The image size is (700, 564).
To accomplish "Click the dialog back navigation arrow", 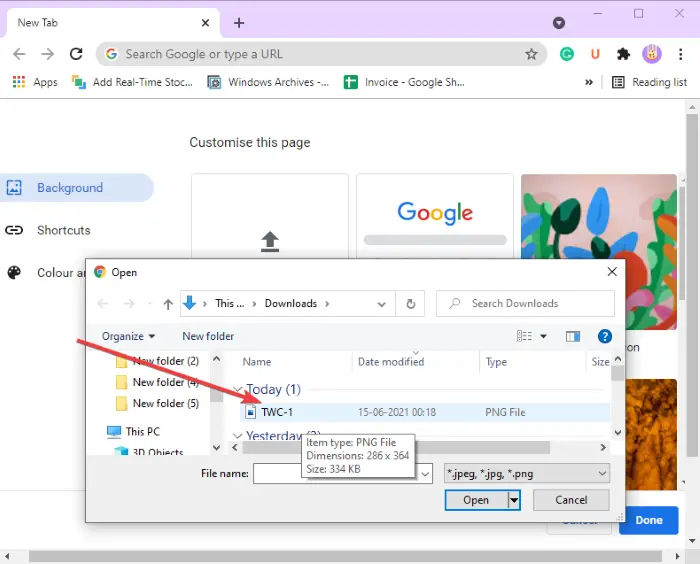I will click(x=103, y=304).
